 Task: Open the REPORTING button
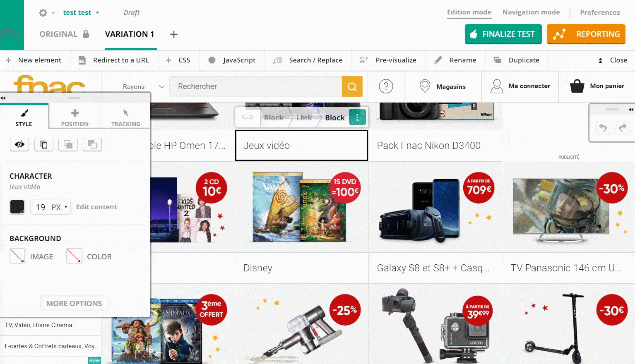pos(586,34)
